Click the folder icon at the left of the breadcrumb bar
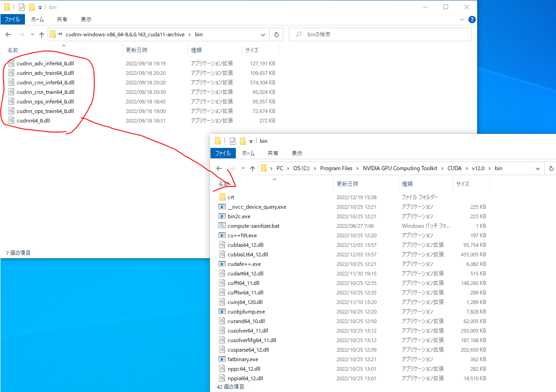This screenshot has width=556, height=392. pyautogui.click(x=53, y=34)
